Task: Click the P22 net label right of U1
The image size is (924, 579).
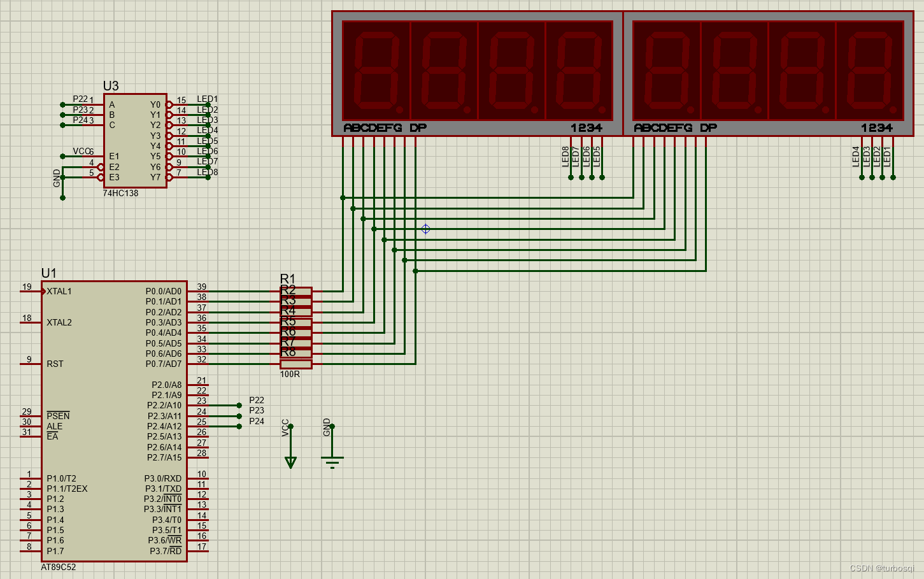Action: (x=257, y=401)
